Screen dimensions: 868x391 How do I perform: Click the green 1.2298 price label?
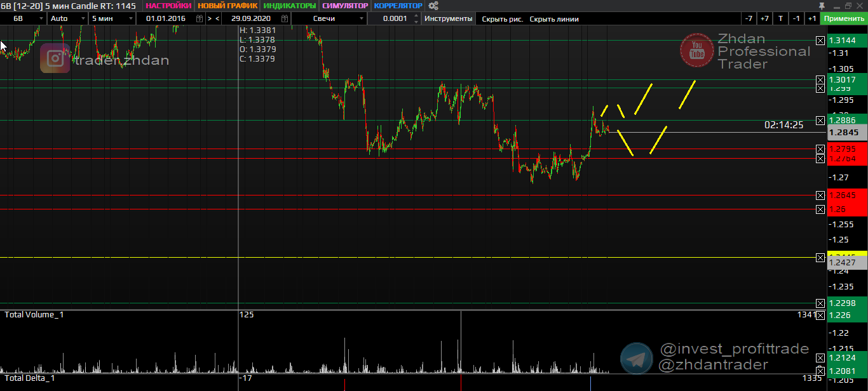pyautogui.click(x=847, y=303)
